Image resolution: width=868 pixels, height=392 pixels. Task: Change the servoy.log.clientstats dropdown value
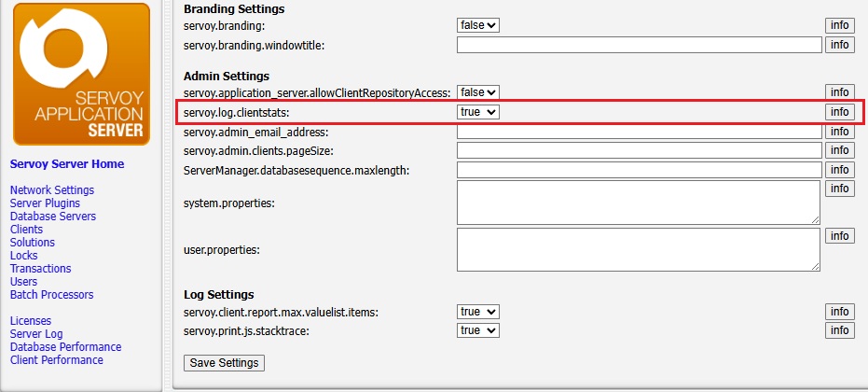click(478, 112)
